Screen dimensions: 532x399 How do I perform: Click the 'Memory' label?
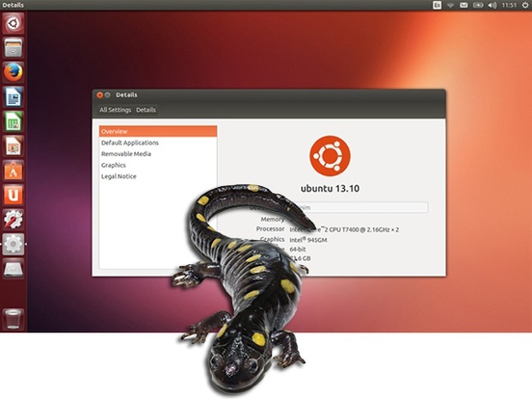point(273,219)
